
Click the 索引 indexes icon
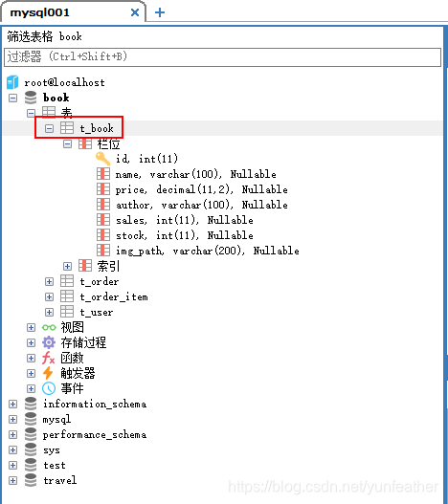(85, 266)
